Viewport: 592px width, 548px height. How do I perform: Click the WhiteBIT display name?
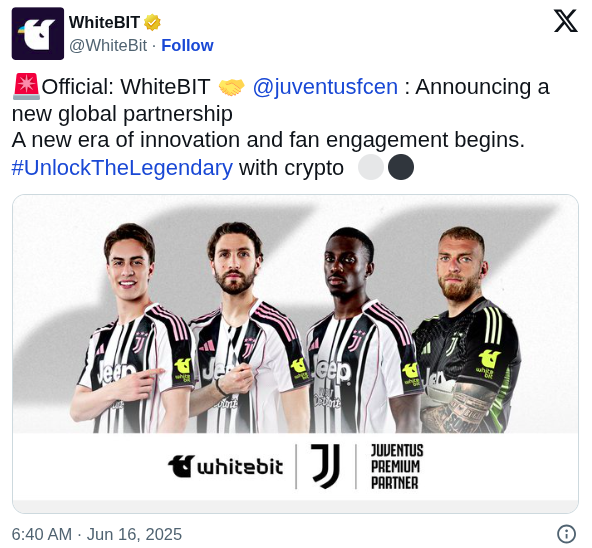[105, 22]
